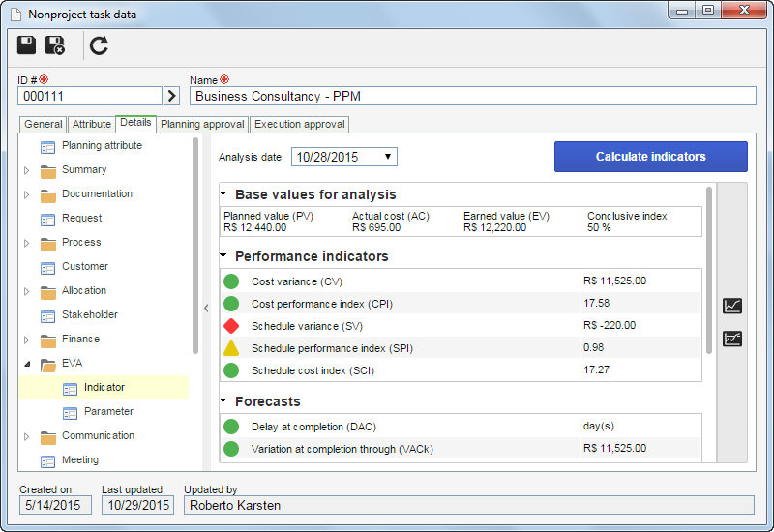Click the Summary folder icon
Viewport: 774px width, 532px height.
click(x=47, y=171)
